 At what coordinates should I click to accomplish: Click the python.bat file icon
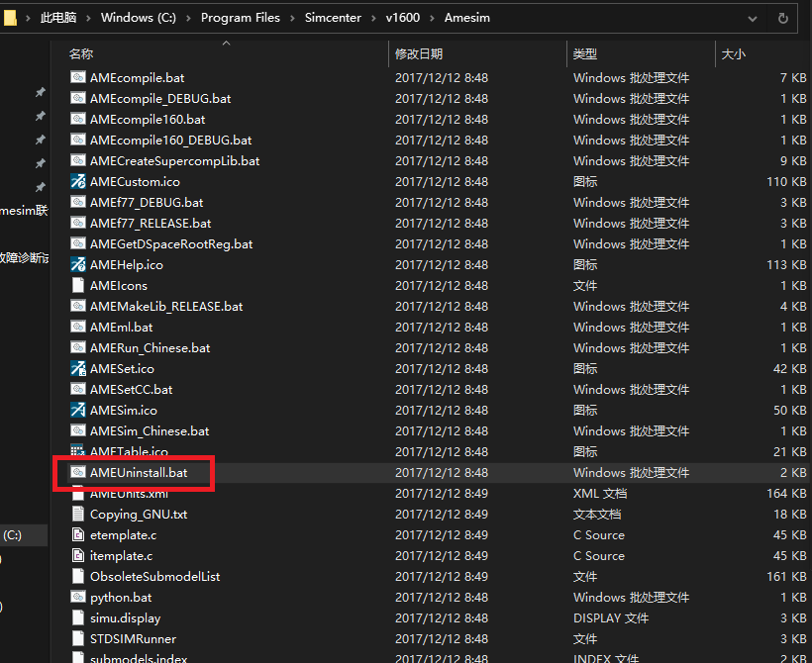click(x=77, y=597)
